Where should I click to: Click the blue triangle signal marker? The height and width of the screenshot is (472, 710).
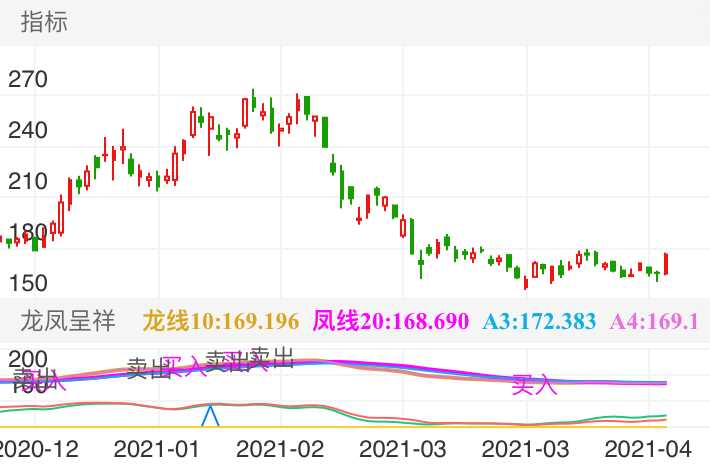click(210, 416)
